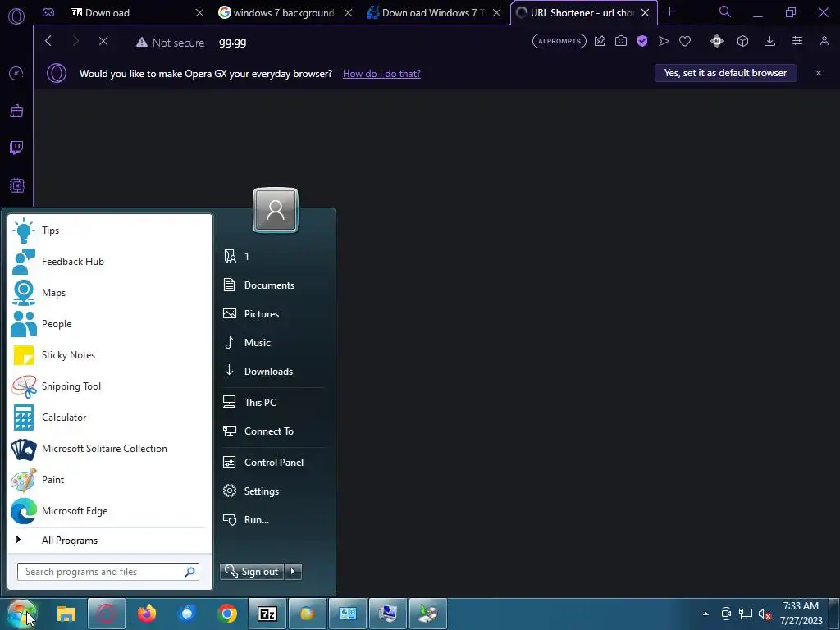Screen dimensions: 840x630
Task: Open the robot-face icon in toolbar
Action: pyautogui.click(x=717, y=41)
